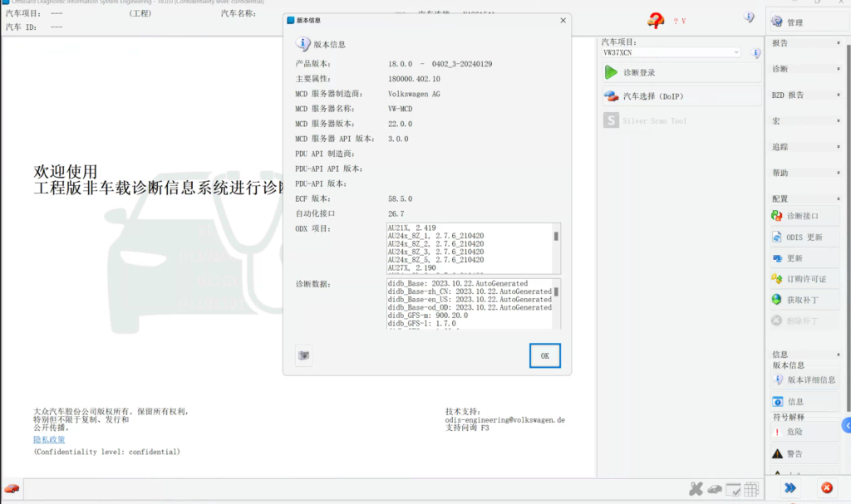The width and height of the screenshot is (851, 504).
Task: Open the 隐私政策 privacy link
Action: coord(49,439)
